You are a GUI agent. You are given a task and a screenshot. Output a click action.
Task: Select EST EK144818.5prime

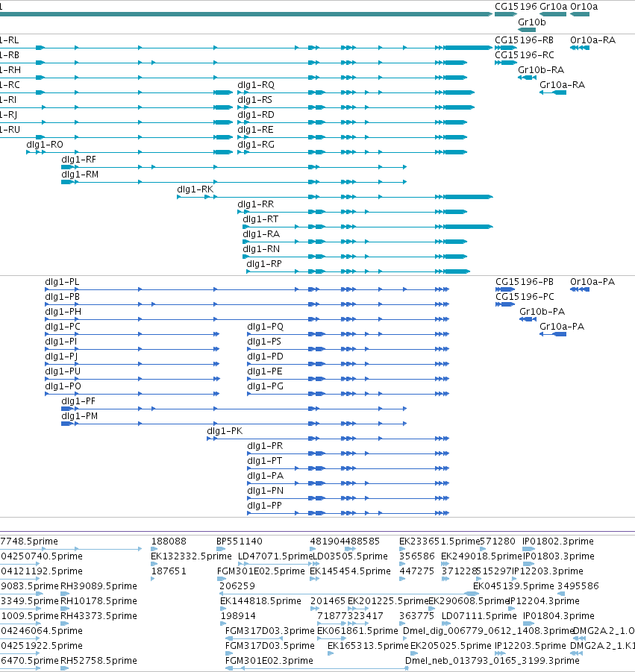point(260,601)
